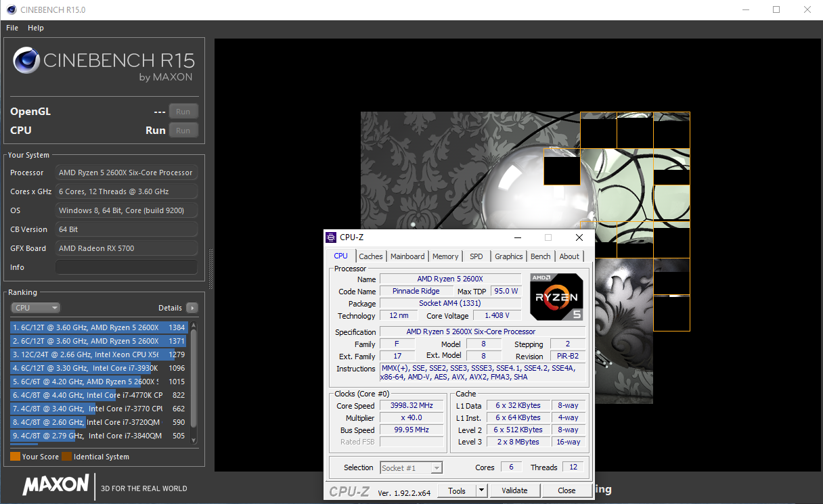Select Core i7-4770K ranking entry

click(98, 395)
